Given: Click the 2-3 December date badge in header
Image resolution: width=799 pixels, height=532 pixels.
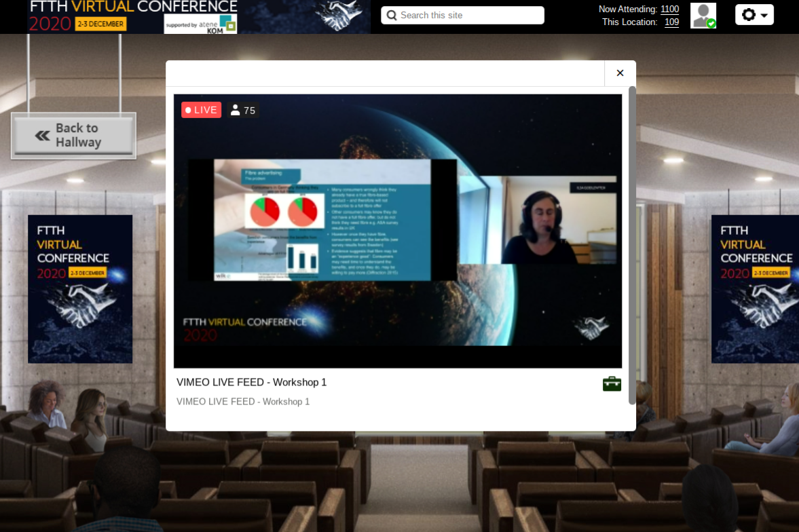Looking at the screenshot, I should 100,24.
